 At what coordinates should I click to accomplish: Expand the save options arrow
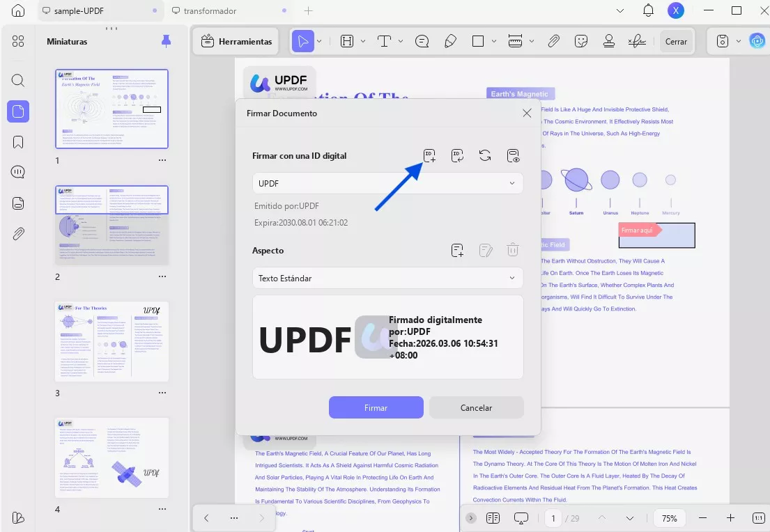[x=738, y=41]
